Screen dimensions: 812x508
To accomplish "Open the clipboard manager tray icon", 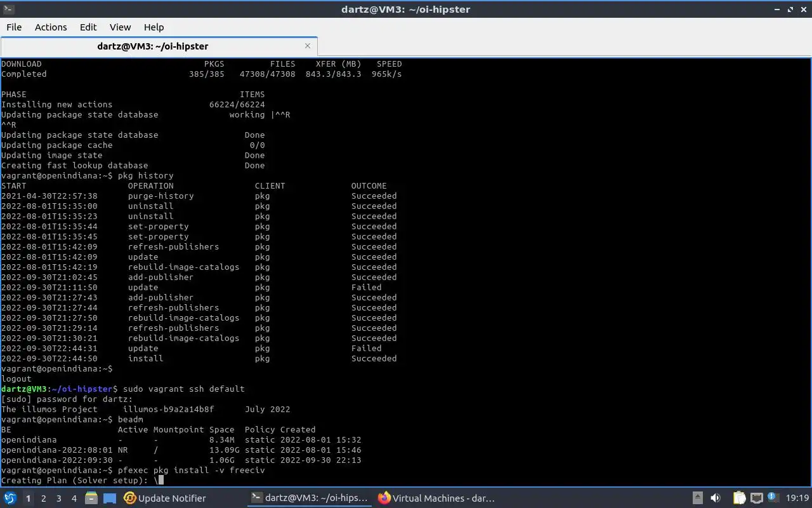I will pos(739,498).
